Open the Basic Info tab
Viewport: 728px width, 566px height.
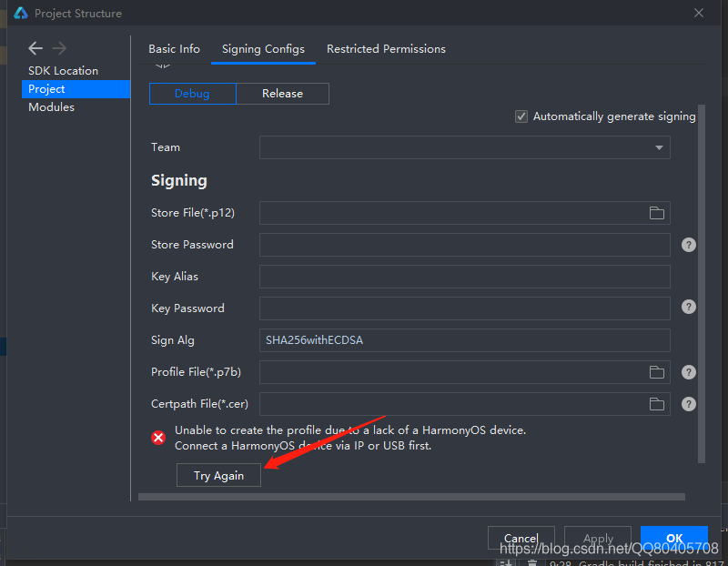(x=174, y=49)
